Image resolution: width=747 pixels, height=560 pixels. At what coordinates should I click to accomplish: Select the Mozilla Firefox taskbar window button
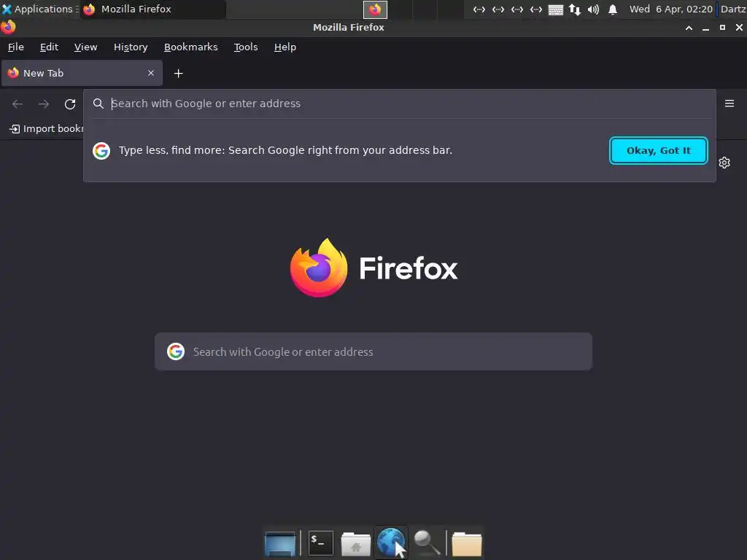152,9
